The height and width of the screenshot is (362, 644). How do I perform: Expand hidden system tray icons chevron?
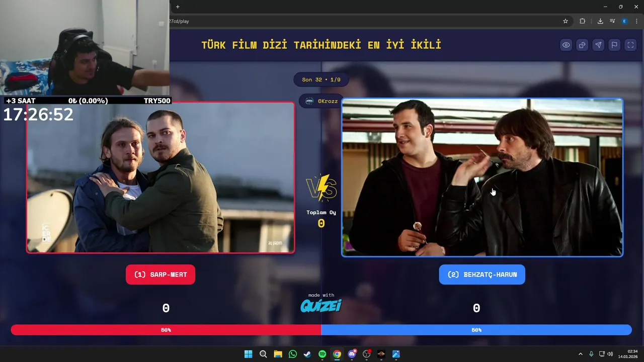click(580, 354)
